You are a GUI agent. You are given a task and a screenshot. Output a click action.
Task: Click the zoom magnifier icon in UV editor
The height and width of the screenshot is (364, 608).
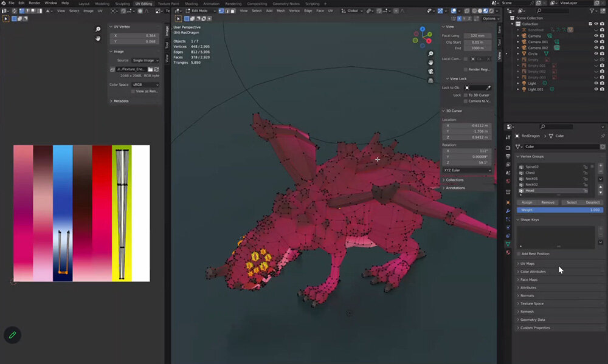coord(98,29)
